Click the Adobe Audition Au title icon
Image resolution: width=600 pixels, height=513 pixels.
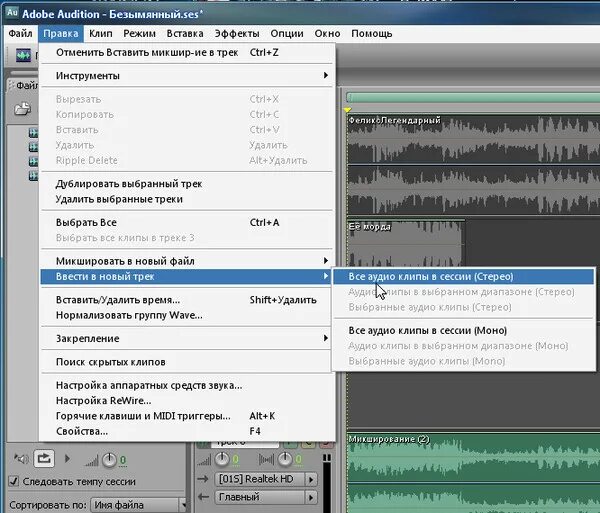pyautogui.click(x=12, y=13)
